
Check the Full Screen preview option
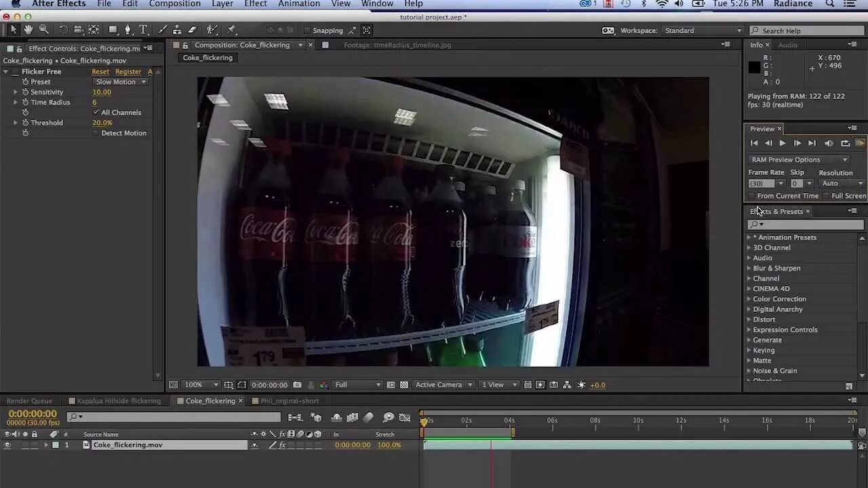point(826,196)
